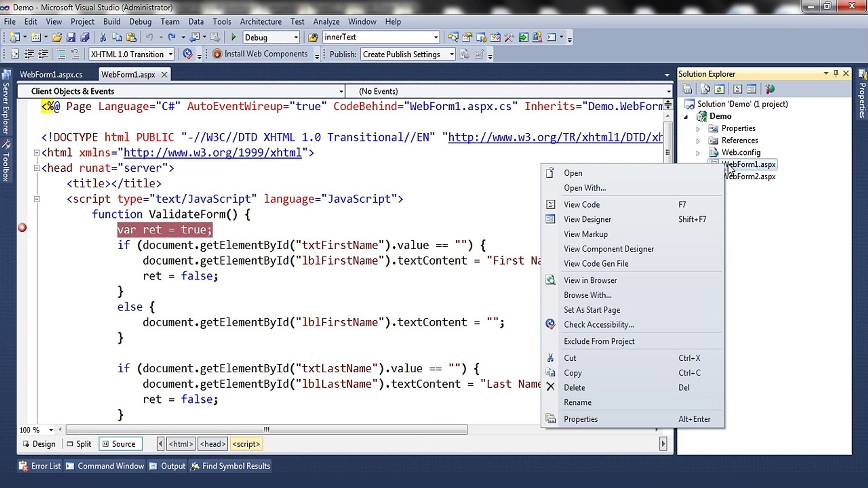The width and height of the screenshot is (868, 488).
Task: Click the xhtml namespace URL link
Action: [212, 153]
